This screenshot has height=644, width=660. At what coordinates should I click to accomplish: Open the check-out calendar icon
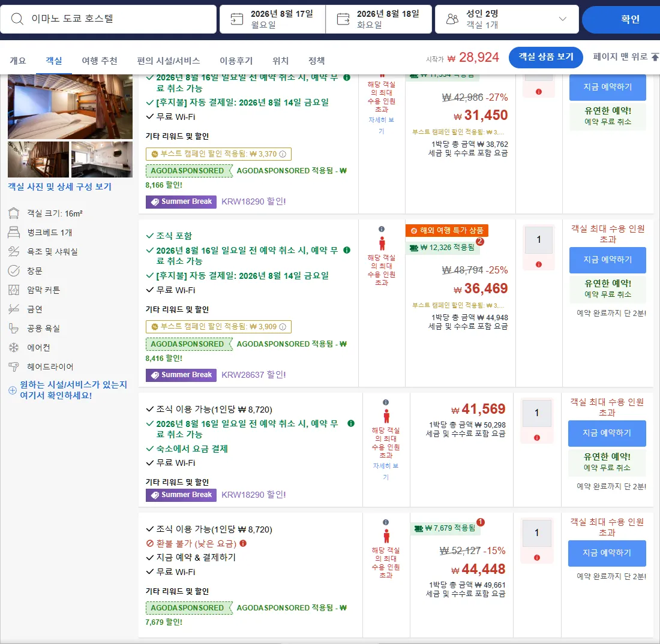[343, 19]
